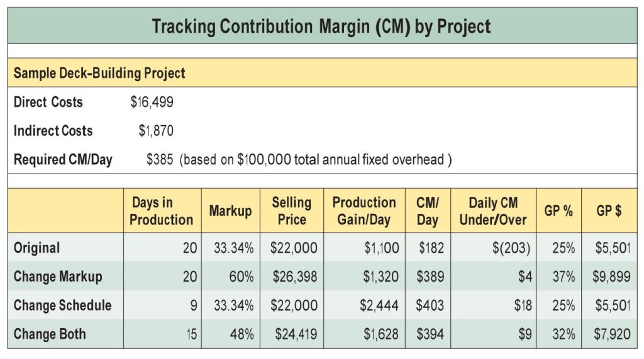
Task: Click the $7,920 GP cell
Action: click(612, 334)
